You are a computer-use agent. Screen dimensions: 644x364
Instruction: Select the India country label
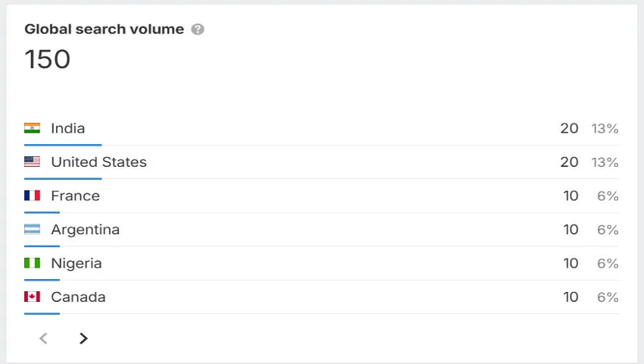[67, 128]
